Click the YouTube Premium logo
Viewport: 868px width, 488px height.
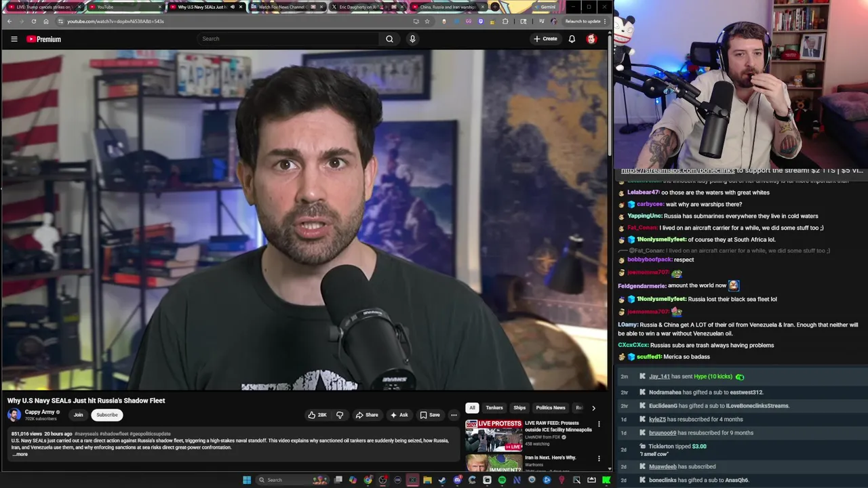click(x=43, y=39)
